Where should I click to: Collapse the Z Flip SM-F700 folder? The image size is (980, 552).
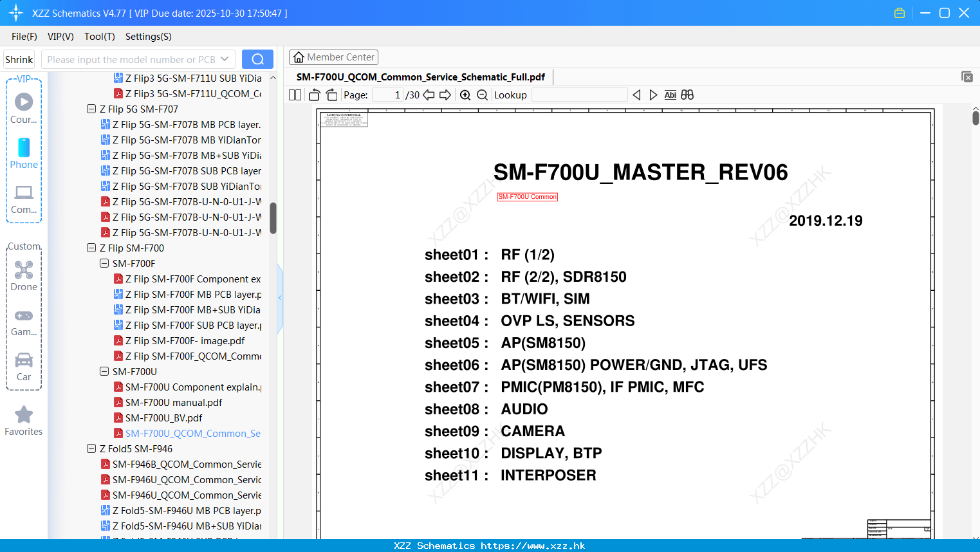(x=91, y=248)
